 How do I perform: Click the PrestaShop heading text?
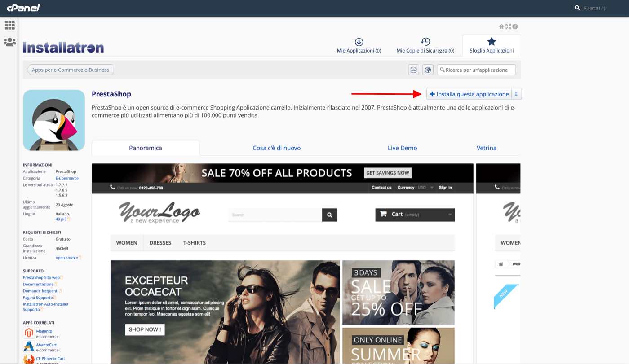[111, 94]
